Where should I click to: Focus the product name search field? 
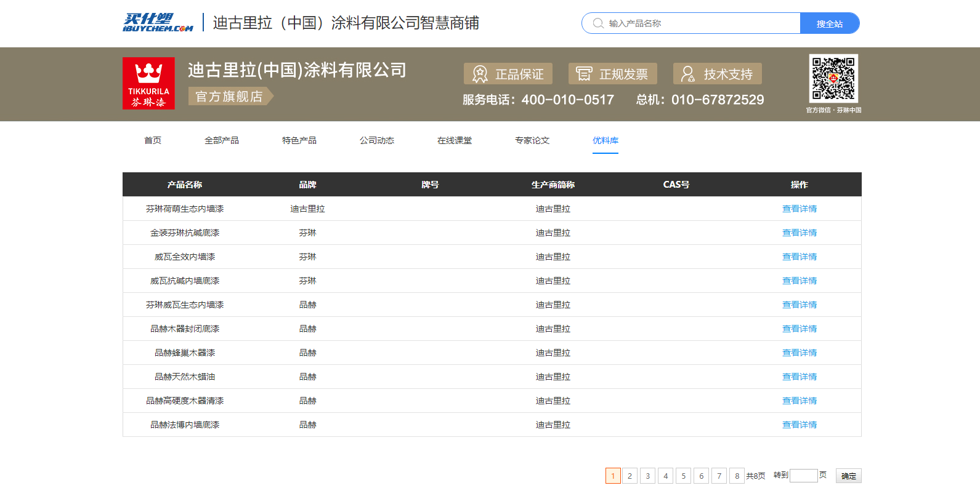coord(702,23)
